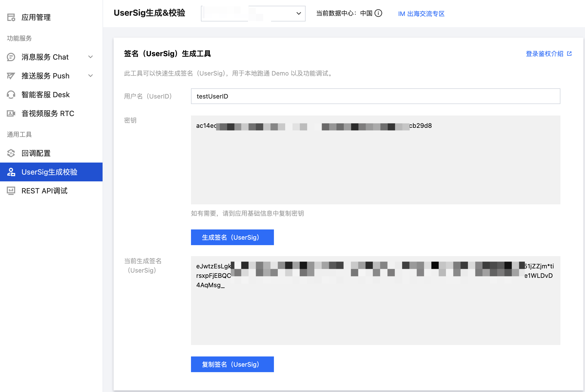The width and height of the screenshot is (585, 392).
Task: Click 复制签名（UserSig）button
Action: (x=232, y=364)
